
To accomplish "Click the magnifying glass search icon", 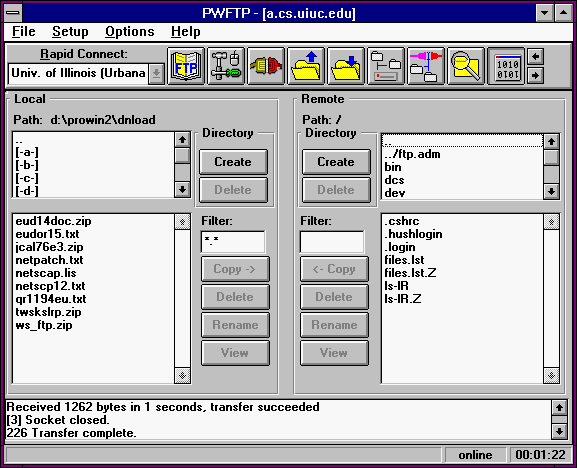I will tap(466, 66).
